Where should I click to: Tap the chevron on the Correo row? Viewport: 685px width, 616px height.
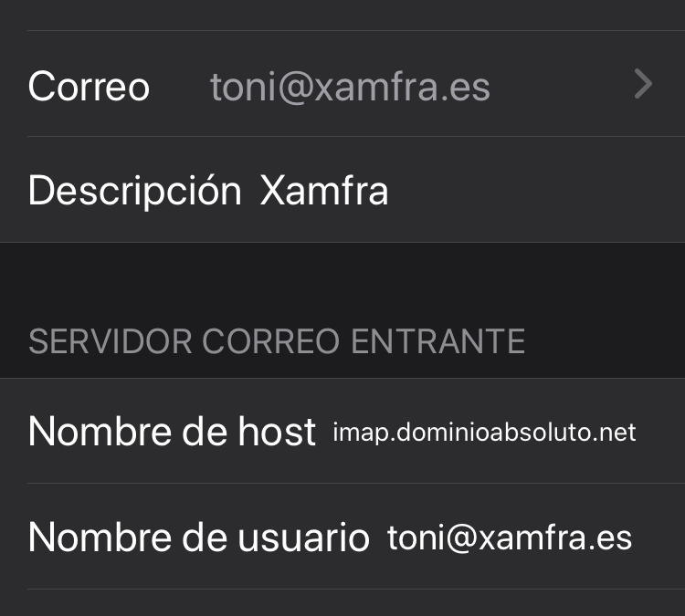tap(644, 85)
